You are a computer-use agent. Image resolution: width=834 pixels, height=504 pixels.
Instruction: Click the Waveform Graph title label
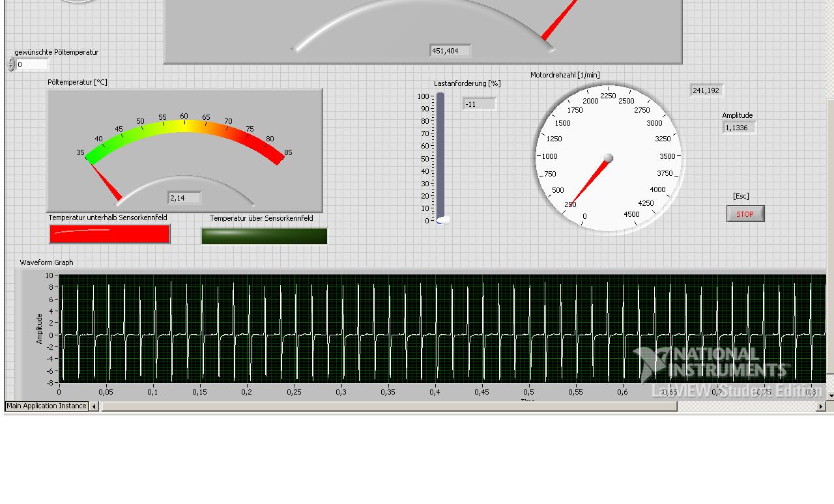pyautogui.click(x=46, y=262)
